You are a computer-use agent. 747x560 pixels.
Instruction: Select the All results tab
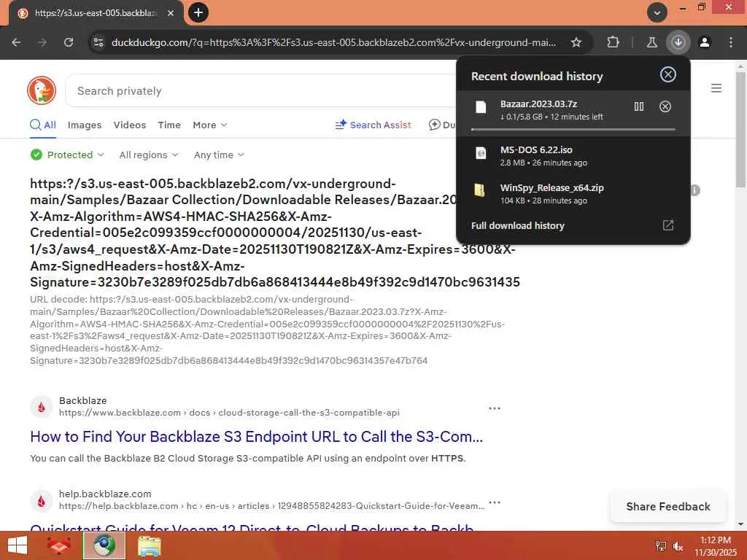(43, 125)
